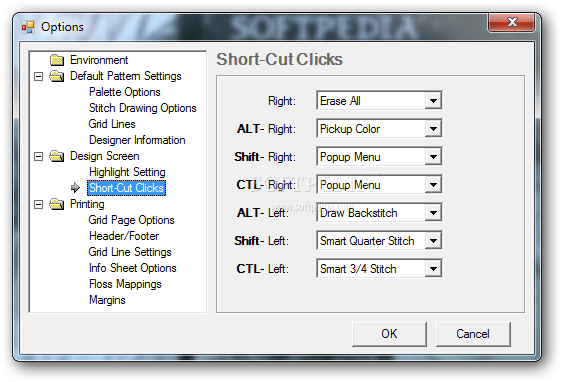562x382 pixels.
Task: Click the Design Screen folder icon
Action: 57,156
